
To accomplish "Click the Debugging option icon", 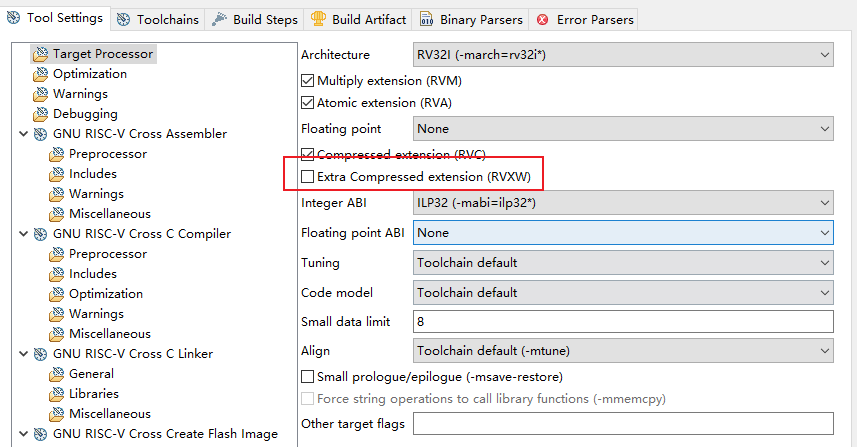I will (x=40, y=114).
